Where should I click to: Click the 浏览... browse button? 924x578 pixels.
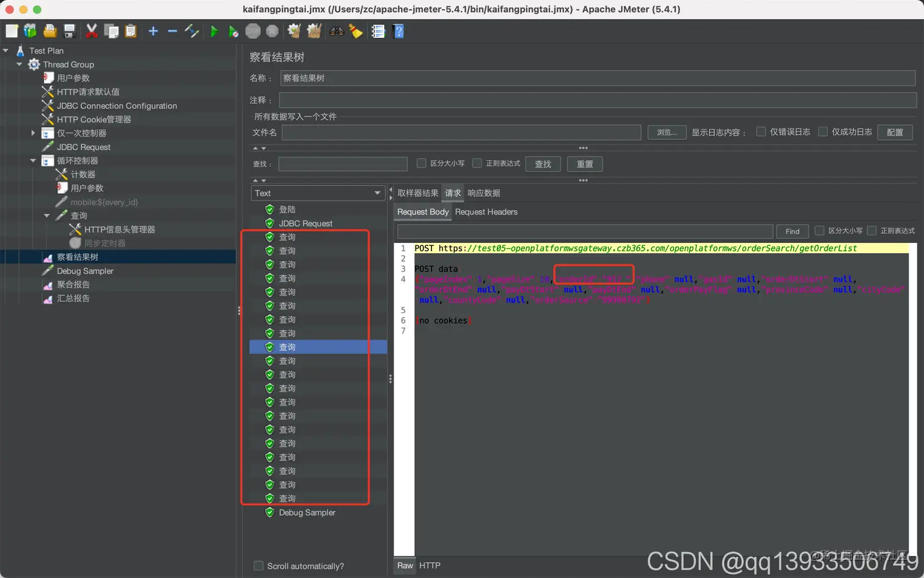pos(667,132)
